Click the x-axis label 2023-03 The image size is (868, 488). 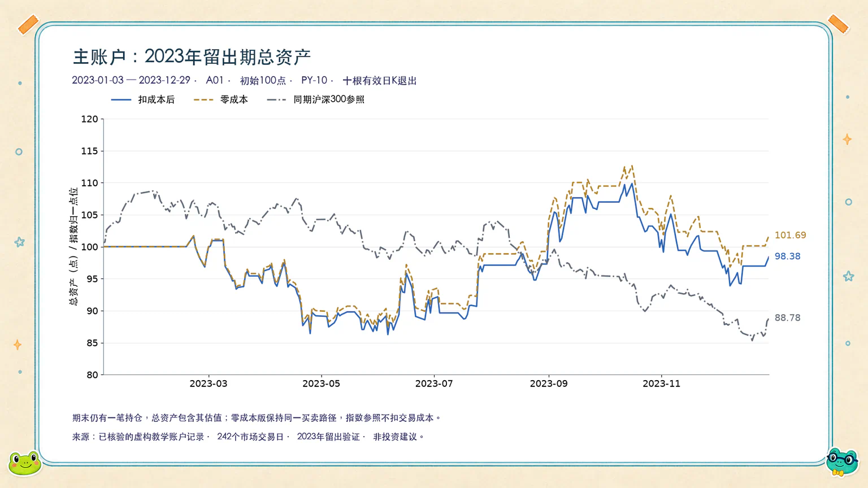coord(209,384)
